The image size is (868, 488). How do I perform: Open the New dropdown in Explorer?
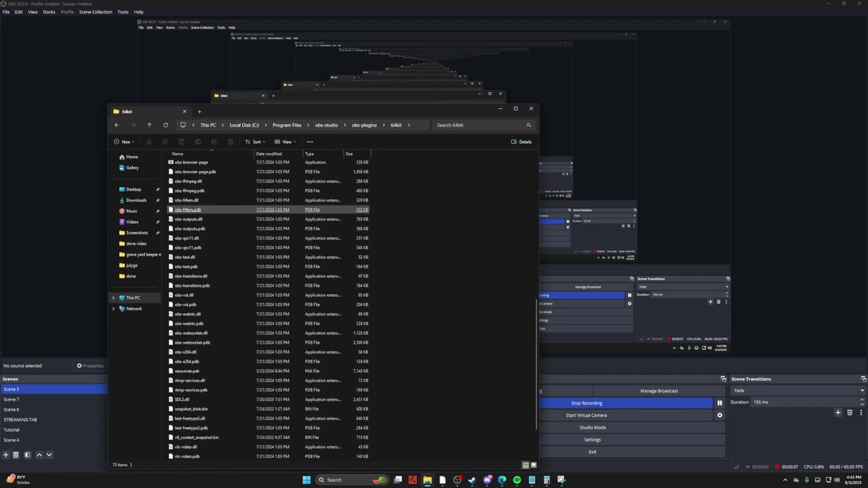click(124, 142)
